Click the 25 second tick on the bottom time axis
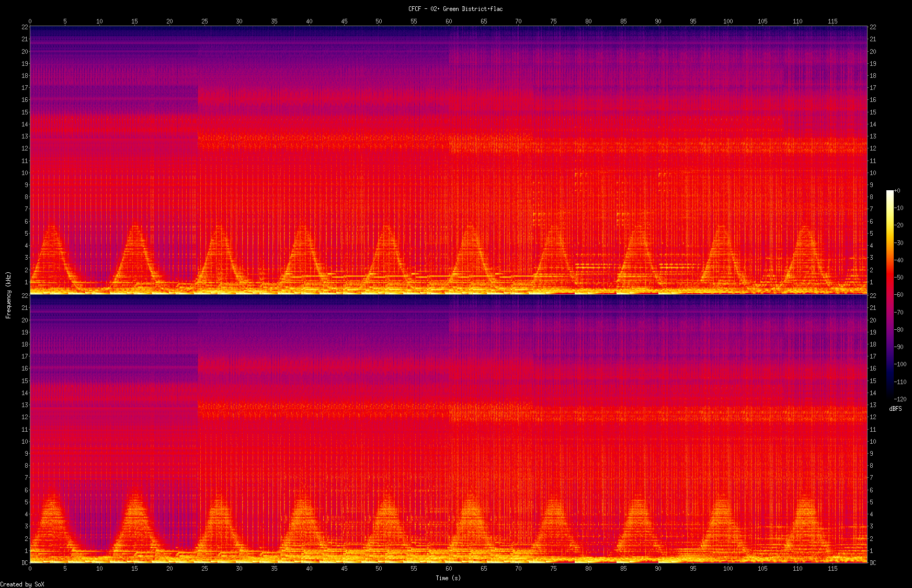This screenshot has width=912, height=588. coord(204,569)
